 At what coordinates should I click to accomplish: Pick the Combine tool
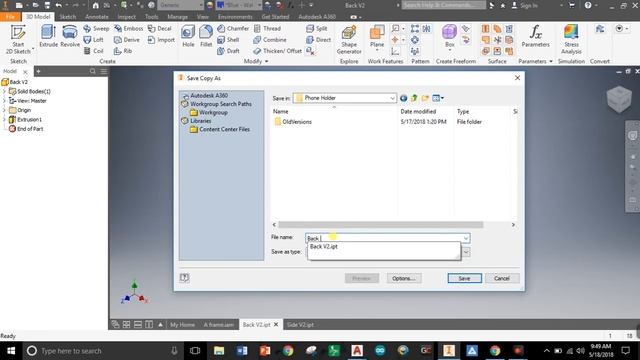click(270, 40)
